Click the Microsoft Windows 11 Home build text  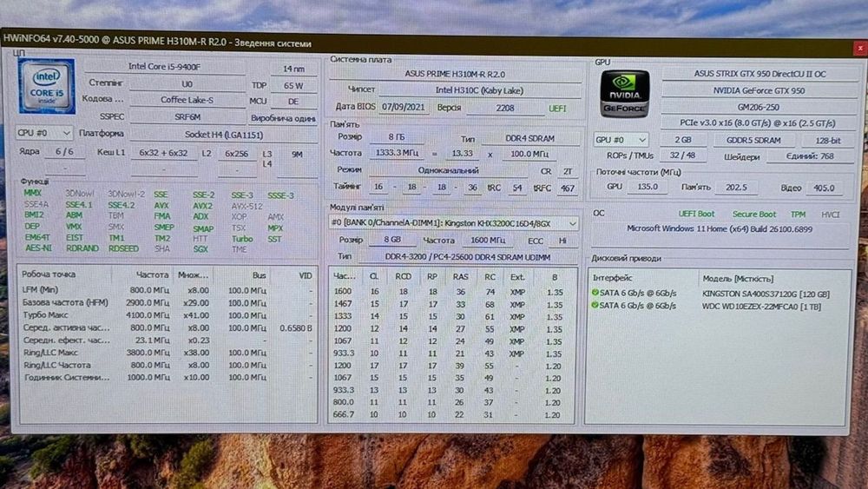tap(719, 228)
